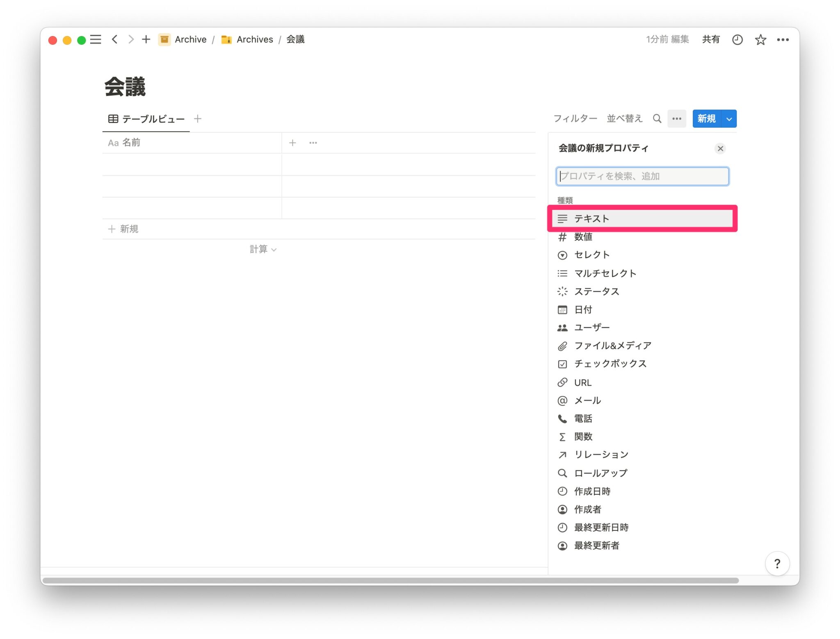Open the help question mark button
The image size is (840, 639).
(x=777, y=564)
